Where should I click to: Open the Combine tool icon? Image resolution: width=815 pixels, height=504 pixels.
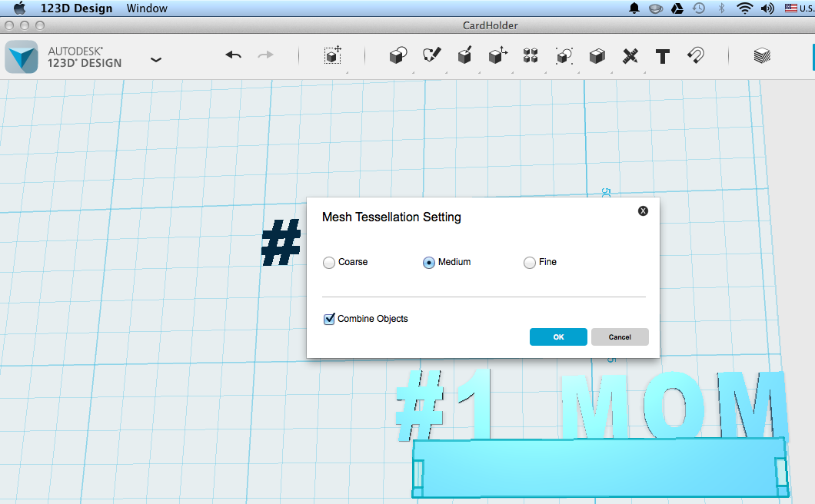597,55
